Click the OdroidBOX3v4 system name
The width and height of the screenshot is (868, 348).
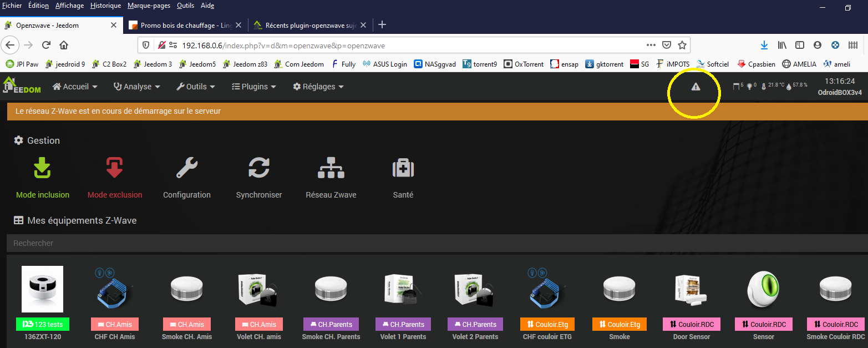[840, 93]
